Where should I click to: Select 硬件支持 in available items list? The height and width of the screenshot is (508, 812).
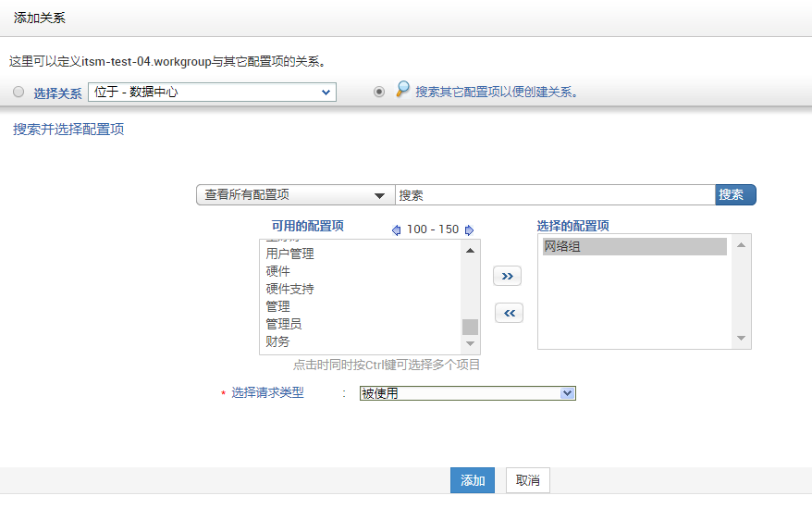(290, 290)
